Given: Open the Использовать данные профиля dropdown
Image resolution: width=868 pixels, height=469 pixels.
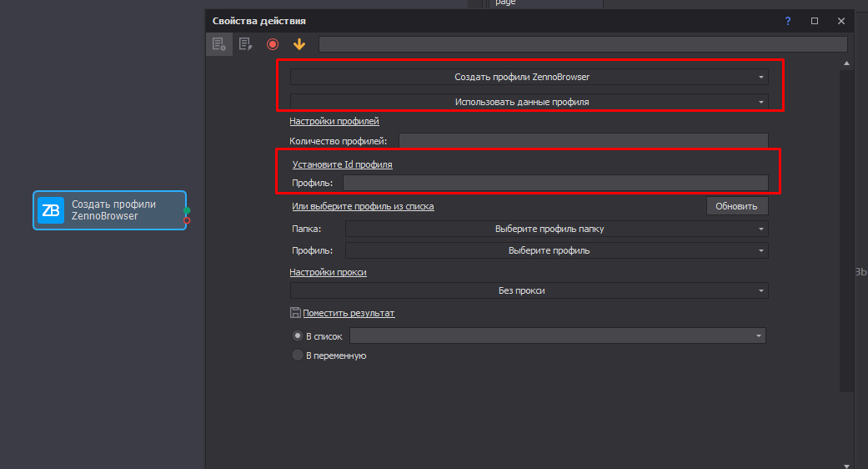Looking at the screenshot, I should point(529,102).
